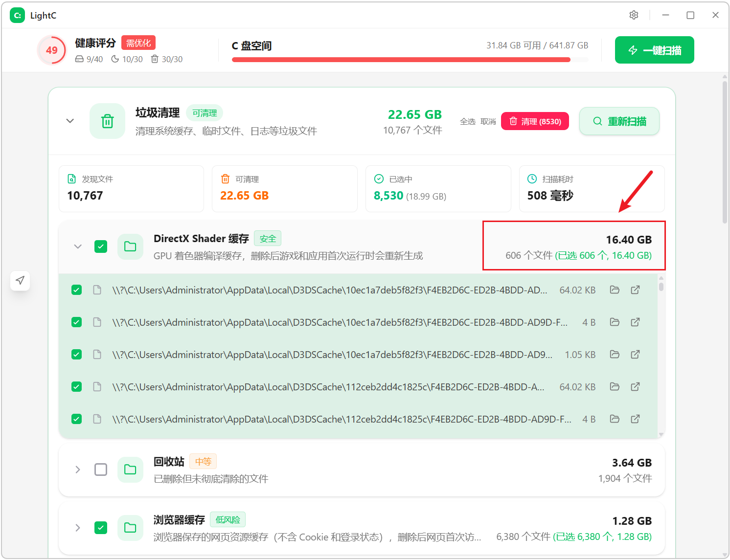Screen dimensions: 730x560
Task: Click the 回收站 folder icon
Action: (x=130, y=470)
